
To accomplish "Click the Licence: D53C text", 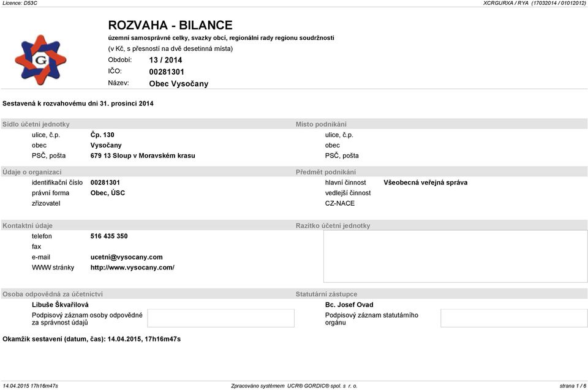I will coord(20,3).
